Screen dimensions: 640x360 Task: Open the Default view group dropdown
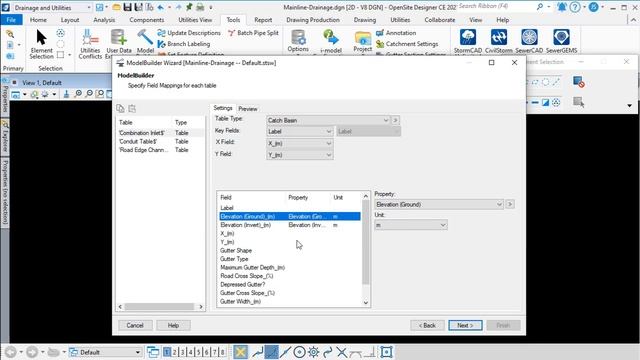tap(105, 352)
